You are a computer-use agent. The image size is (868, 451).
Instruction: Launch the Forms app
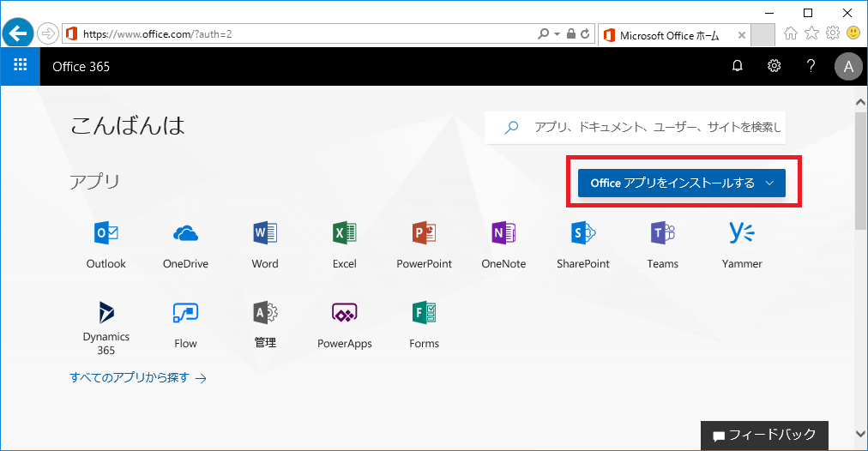pyautogui.click(x=424, y=325)
